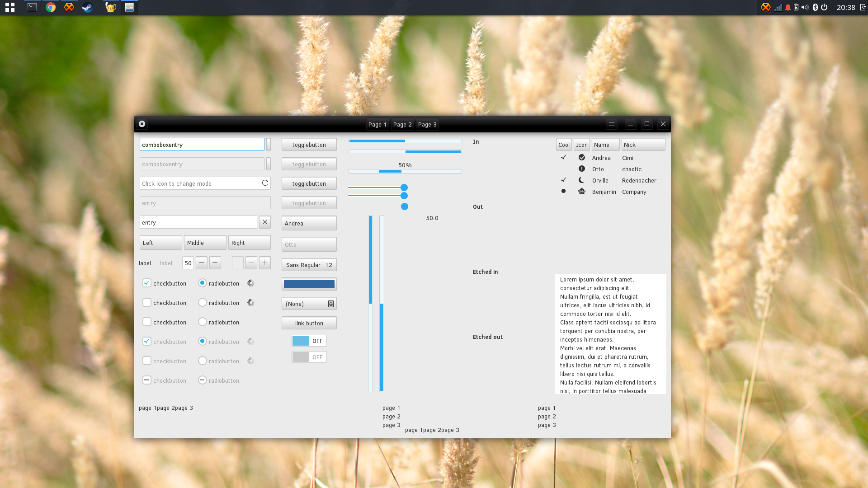
Task: Sort by the Icon column header
Action: 582,145
